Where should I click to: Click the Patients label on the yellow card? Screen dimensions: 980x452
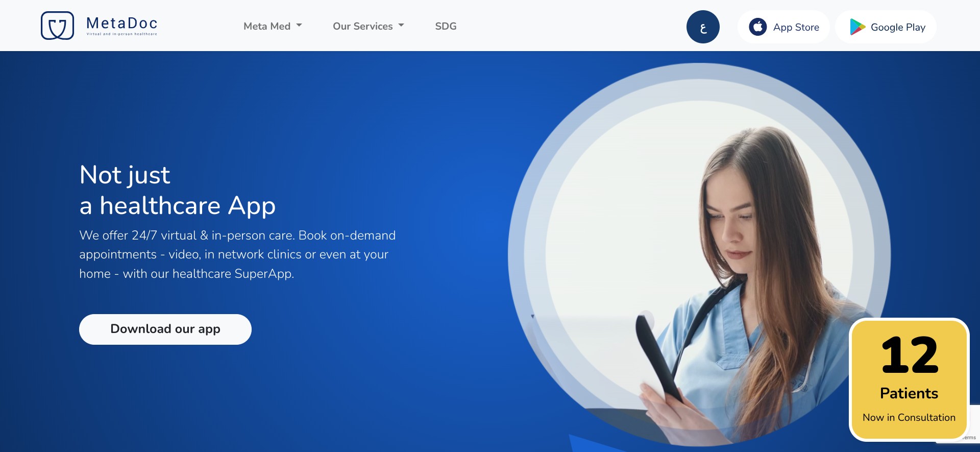point(909,393)
